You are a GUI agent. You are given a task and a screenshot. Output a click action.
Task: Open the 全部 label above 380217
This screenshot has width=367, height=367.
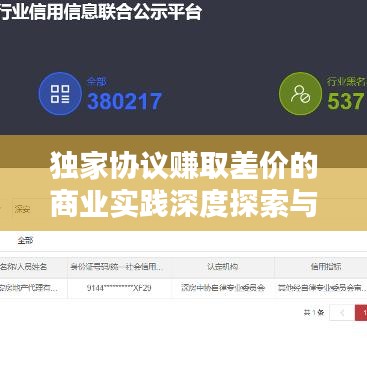(96, 82)
